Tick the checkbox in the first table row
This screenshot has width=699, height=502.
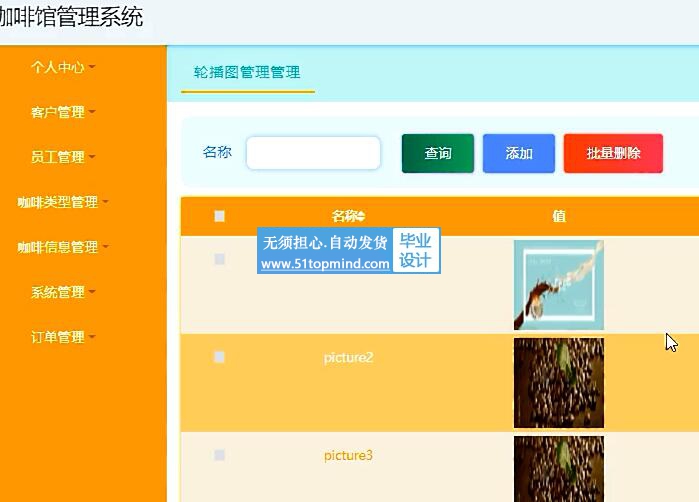pos(219,259)
